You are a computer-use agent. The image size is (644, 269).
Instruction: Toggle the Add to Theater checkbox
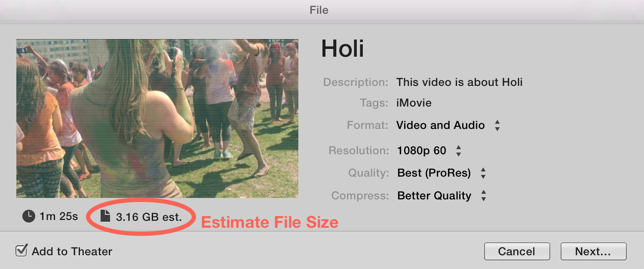[x=21, y=251]
